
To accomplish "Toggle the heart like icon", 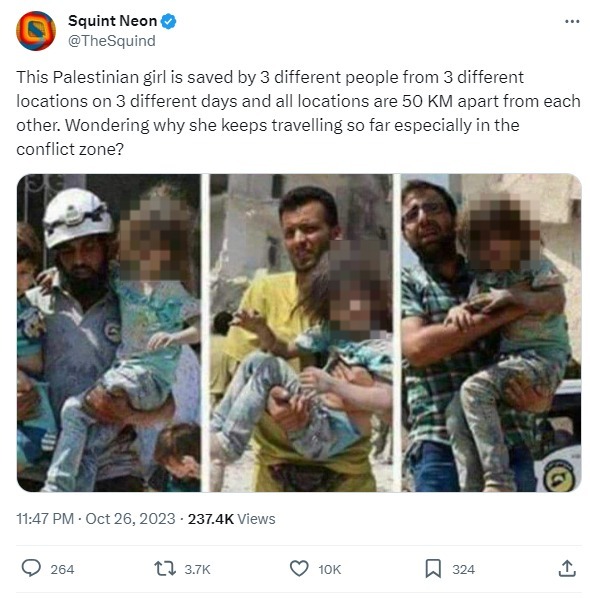I will (x=299, y=569).
